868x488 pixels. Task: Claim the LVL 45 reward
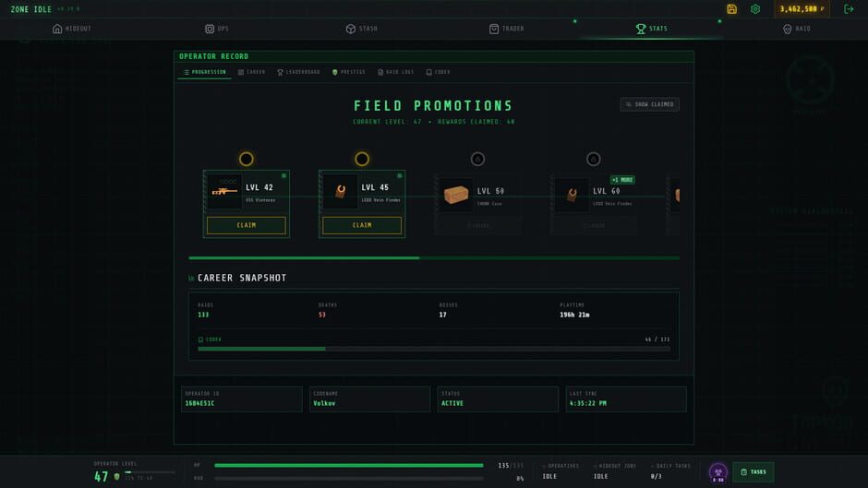pyautogui.click(x=362, y=225)
